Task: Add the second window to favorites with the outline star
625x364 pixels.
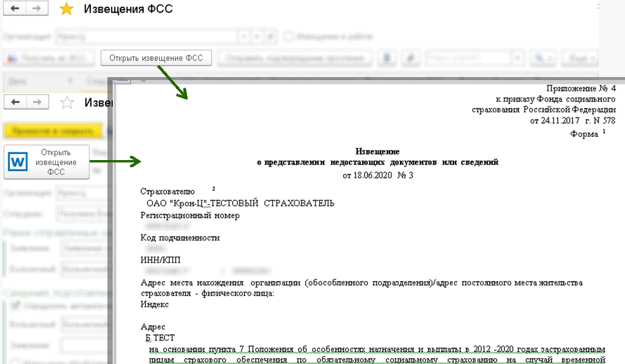Action: click(x=67, y=103)
